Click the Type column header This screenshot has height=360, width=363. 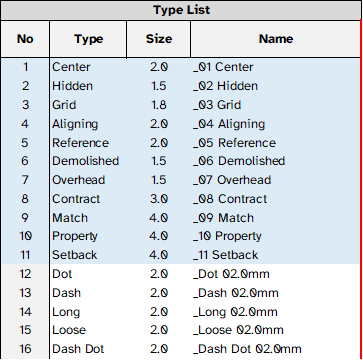tap(88, 39)
